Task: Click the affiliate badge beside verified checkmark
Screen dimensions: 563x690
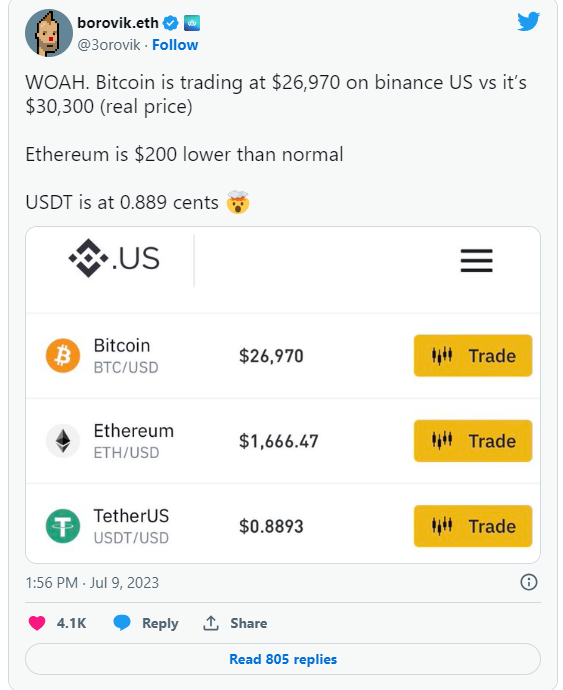Action: pos(192,23)
